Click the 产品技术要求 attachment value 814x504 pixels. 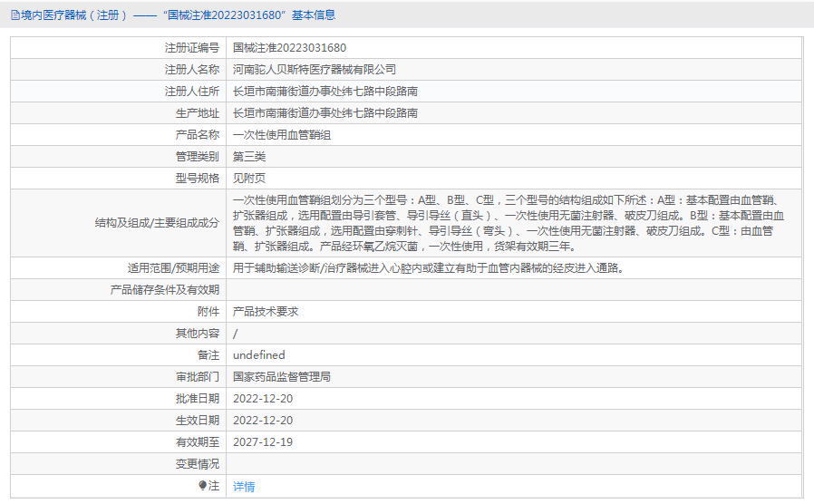(266, 312)
